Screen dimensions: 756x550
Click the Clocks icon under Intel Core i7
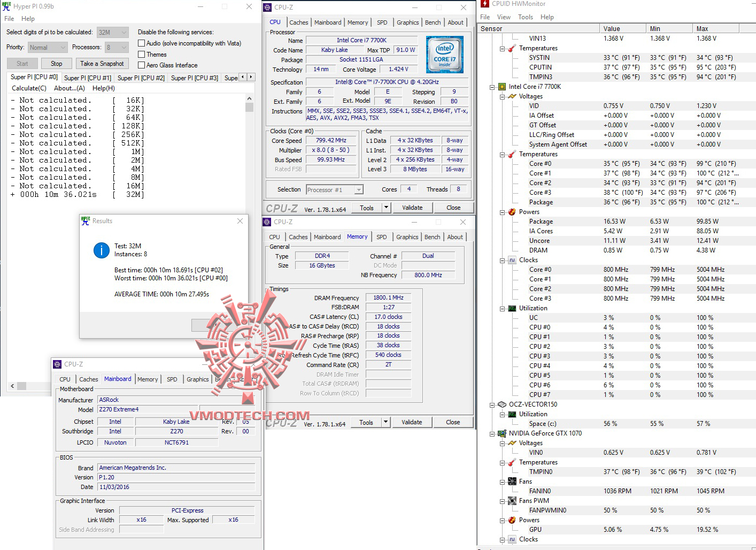point(512,260)
